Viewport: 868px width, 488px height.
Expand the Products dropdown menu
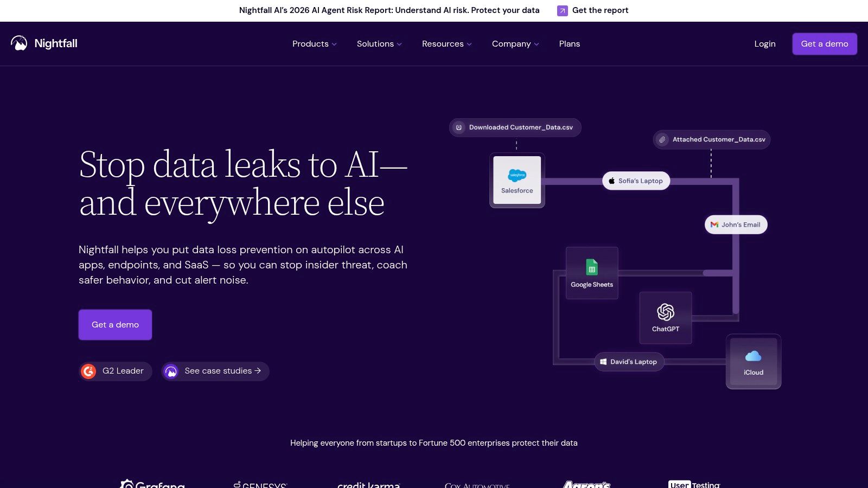point(315,44)
